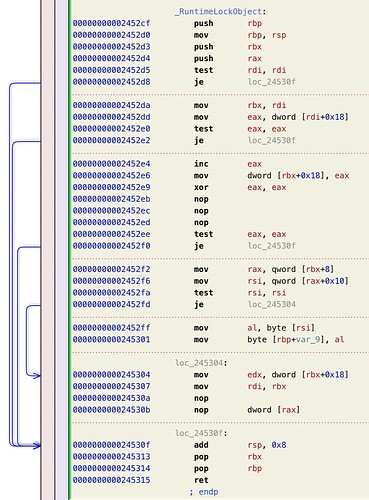Image resolution: width=369 pixels, height=500 pixels.
Task: Follow loc_24530f jump at address 2452f0
Action: [x=272, y=246]
